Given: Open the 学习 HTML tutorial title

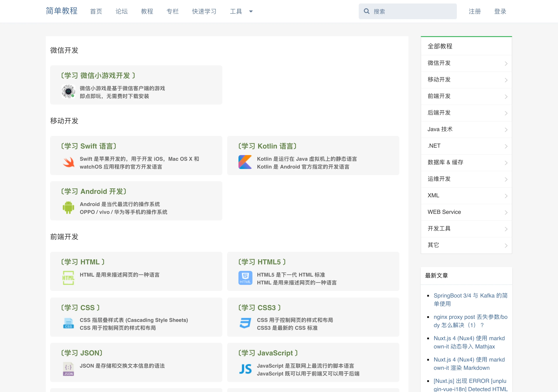Looking at the screenshot, I should (83, 262).
